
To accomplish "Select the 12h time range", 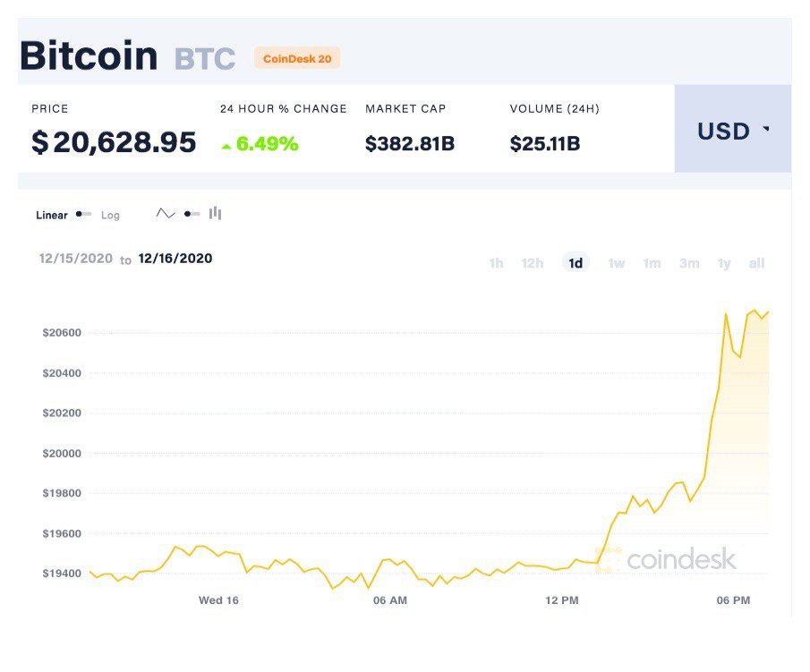I will coord(532,263).
